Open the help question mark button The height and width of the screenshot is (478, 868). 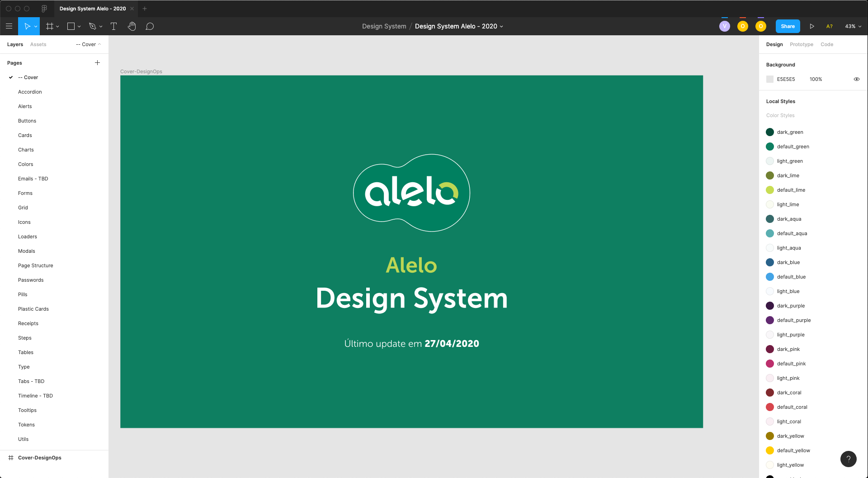849,459
